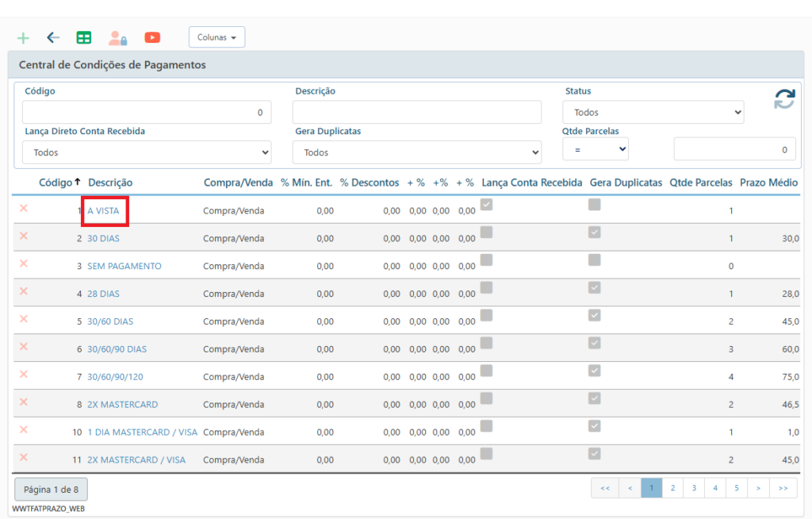Delete the 1 DIA MASTERCARD / VISA row
This screenshot has width=812, height=519.
coord(24,430)
